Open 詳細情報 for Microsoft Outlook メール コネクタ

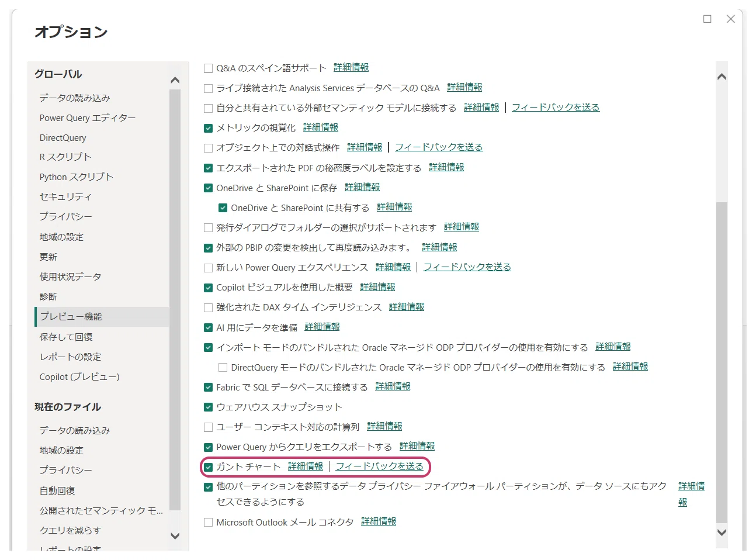[379, 522]
